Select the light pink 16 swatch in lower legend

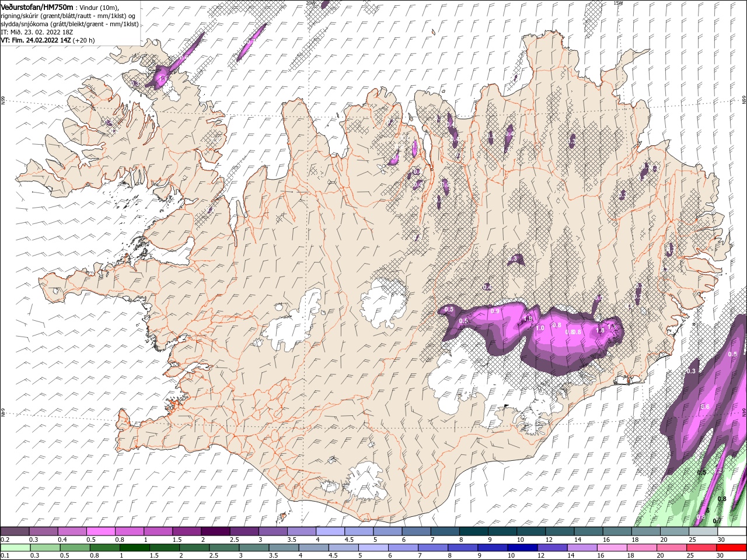pos(612,547)
